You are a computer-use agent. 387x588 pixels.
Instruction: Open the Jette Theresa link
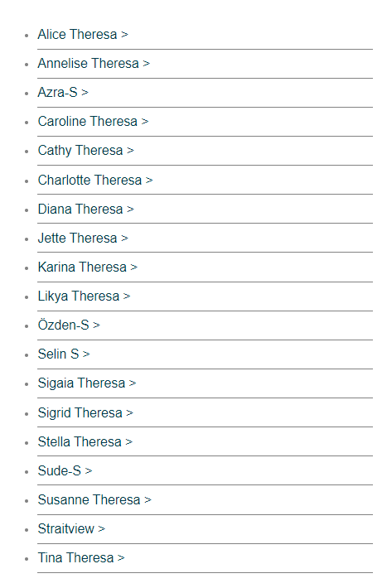[83, 239]
